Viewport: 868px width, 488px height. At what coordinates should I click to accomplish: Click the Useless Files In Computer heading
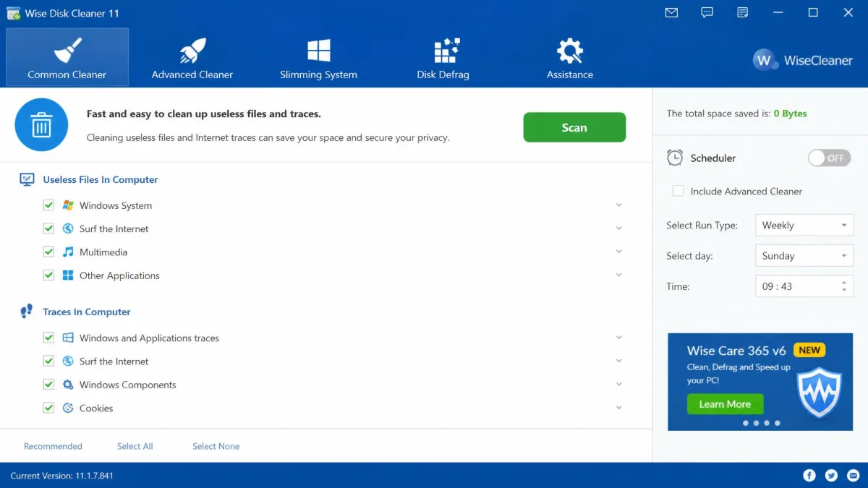pos(101,179)
